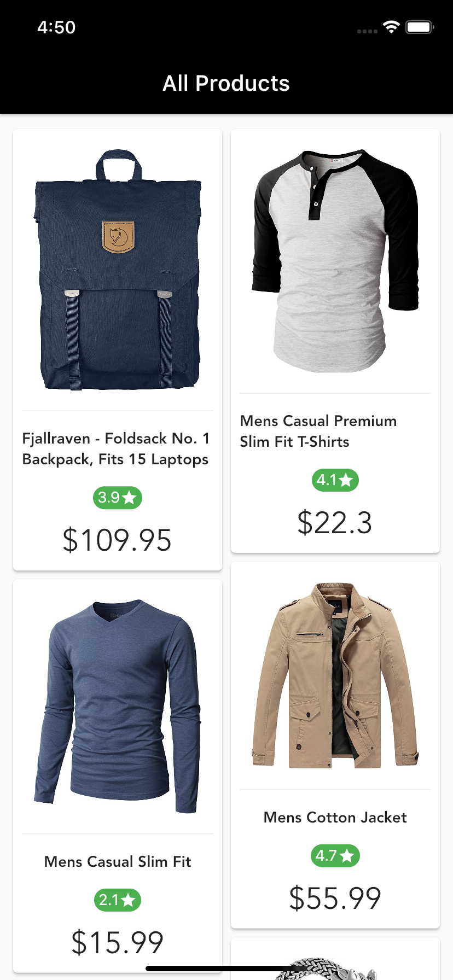The height and width of the screenshot is (980, 453).
Task: Select the Mens Cotton Jacket title
Action: click(x=335, y=818)
